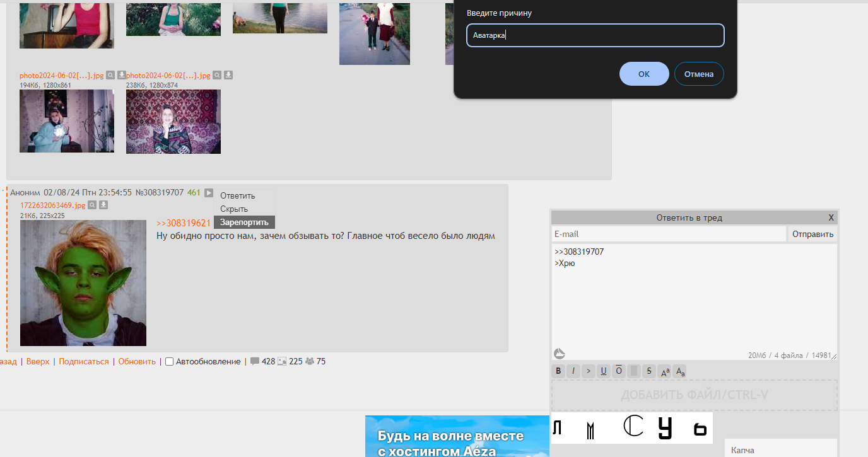Open the >>308319621 reply reference link
868x457 pixels.
(x=184, y=223)
